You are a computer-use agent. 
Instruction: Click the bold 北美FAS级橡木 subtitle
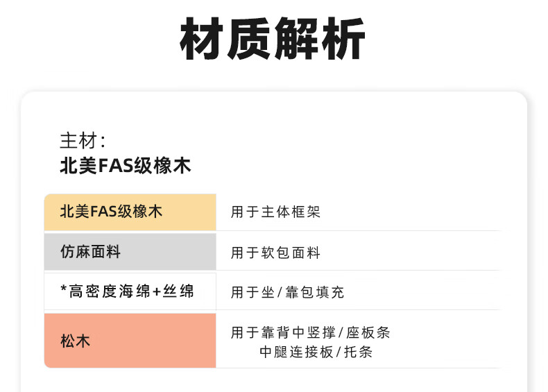[x=126, y=166]
